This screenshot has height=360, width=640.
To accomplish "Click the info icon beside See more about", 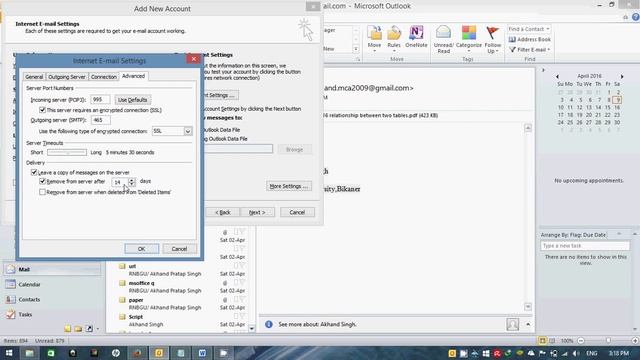I will click(x=269, y=324).
